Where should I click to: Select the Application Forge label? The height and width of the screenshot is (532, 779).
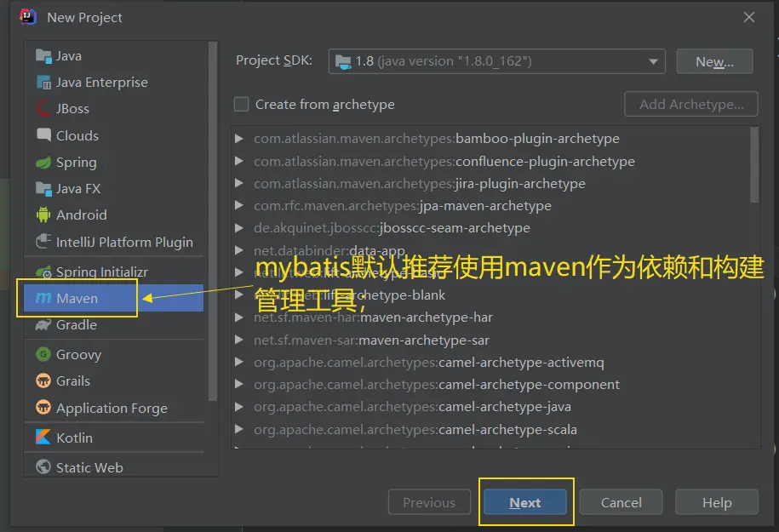pos(112,409)
